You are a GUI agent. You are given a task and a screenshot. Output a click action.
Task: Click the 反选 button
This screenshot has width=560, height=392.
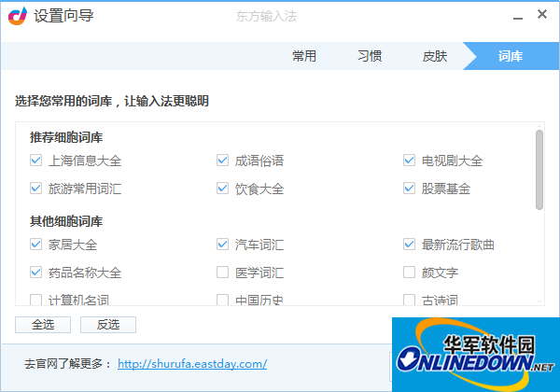tap(108, 325)
